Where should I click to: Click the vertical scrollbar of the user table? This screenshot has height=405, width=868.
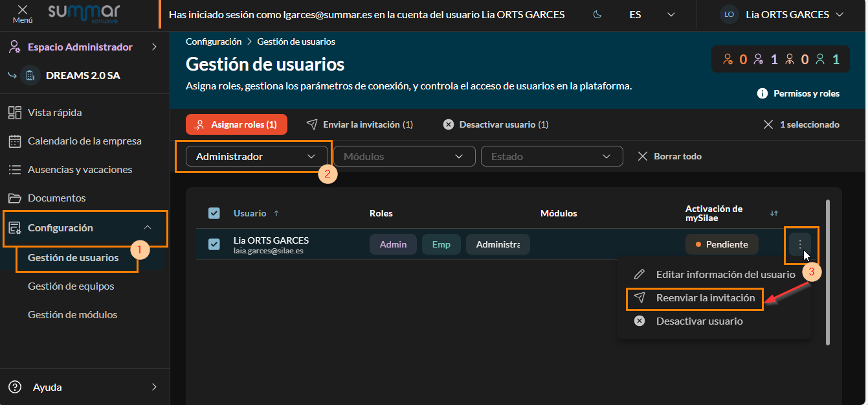828,272
